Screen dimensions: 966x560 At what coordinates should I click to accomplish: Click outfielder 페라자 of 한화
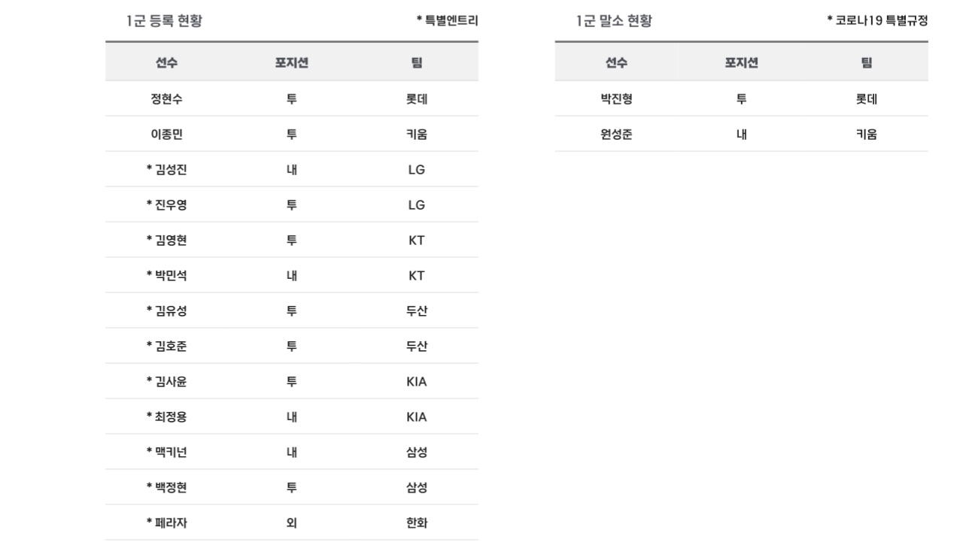tap(166, 522)
